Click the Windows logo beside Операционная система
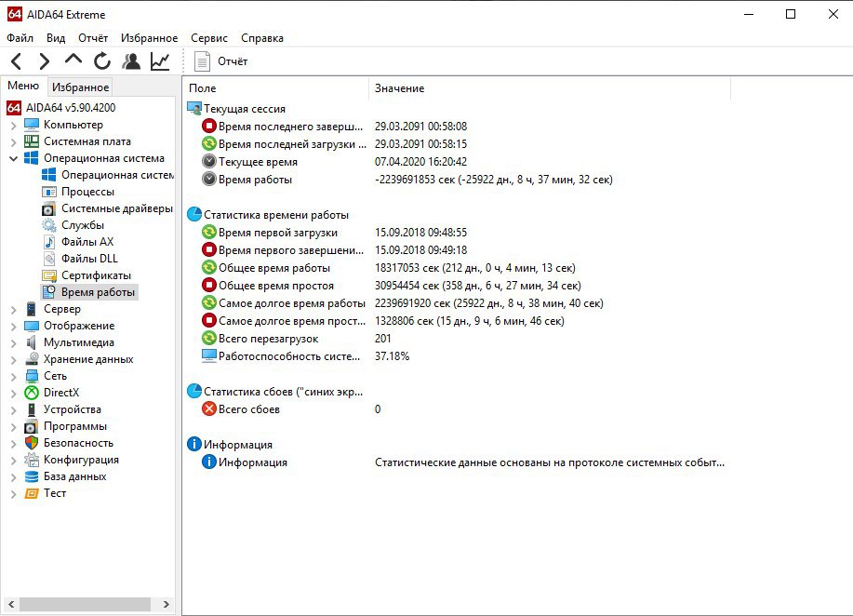This screenshot has height=616, width=853. click(x=32, y=158)
